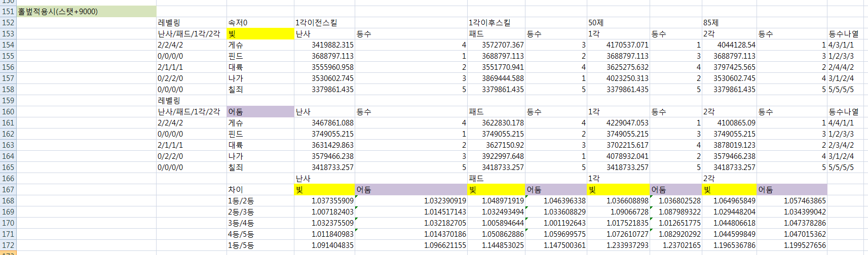
Task: Select row header 151
Action: pyautogui.click(x=8, y=11)
